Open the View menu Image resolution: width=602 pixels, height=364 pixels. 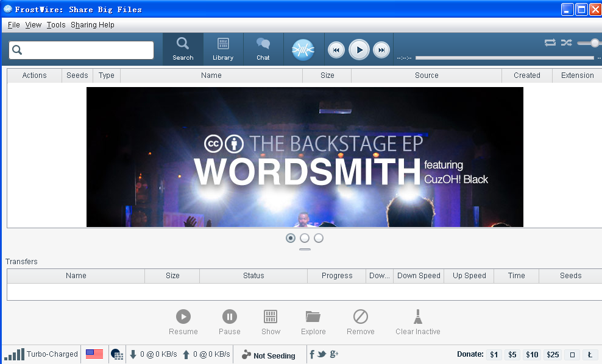(x=34, y=25)
